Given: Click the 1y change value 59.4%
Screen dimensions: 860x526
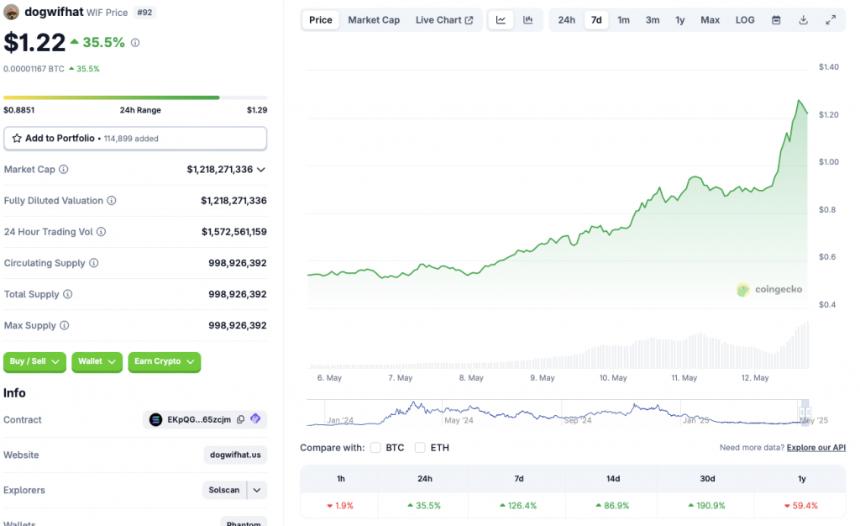Looking at the screenshot, I should tap(801, 505).
